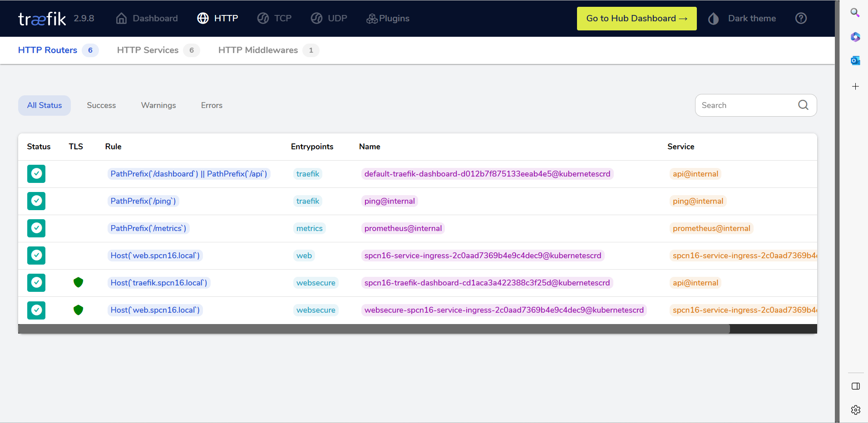The image size is (868, 423).
Task: Click TLS shield for websecure-spcn16-service-ingress row
Action: pos(79,310)
